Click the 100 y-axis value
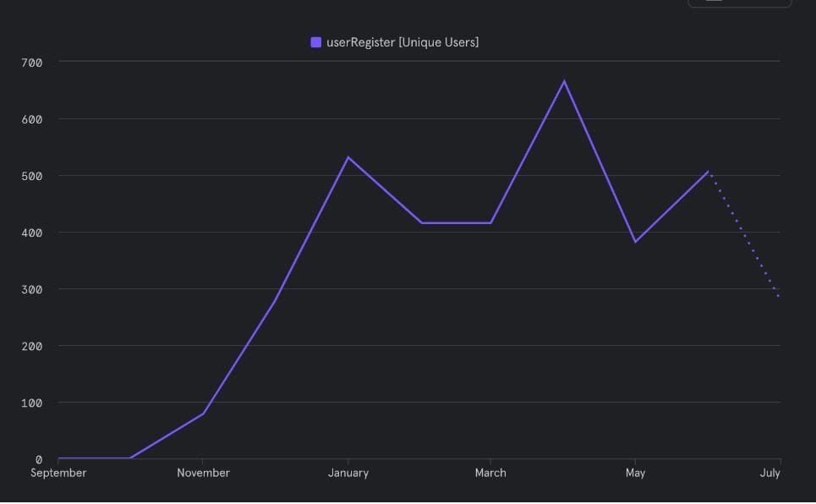Screen dimensions: 816x504 click(32, 403)
